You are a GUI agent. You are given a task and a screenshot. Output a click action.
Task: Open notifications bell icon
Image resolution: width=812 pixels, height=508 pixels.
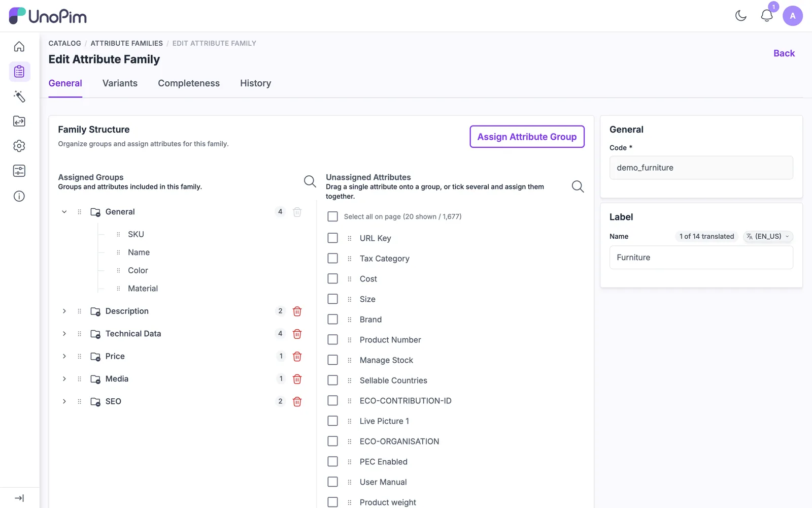767,16
